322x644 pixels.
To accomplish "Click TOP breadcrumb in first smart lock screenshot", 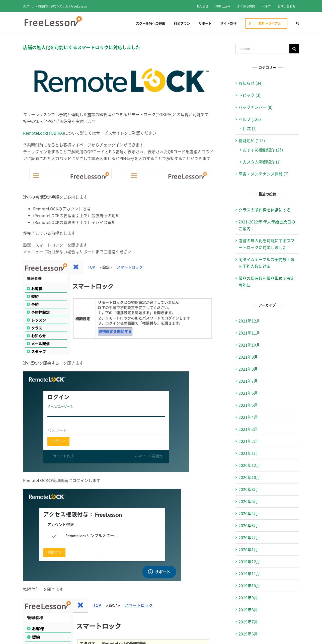I will coord(91,267).
